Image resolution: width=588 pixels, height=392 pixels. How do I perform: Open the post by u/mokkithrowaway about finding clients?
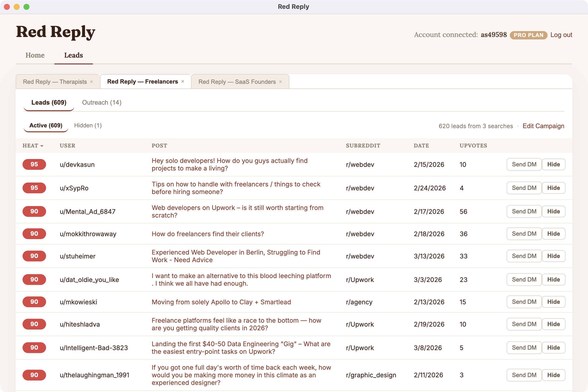tap(208, 234)
